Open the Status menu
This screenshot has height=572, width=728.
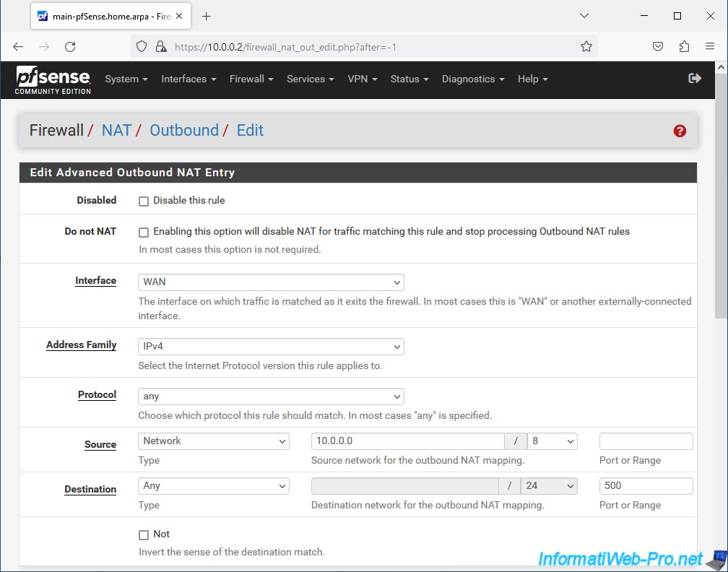409,79
